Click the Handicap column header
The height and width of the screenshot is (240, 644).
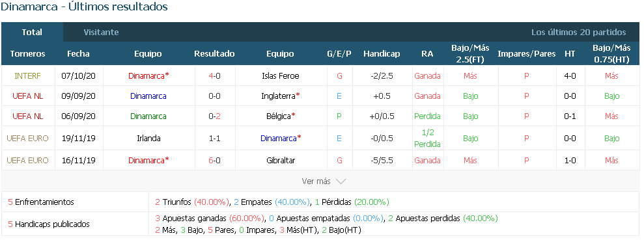(382, 54)
